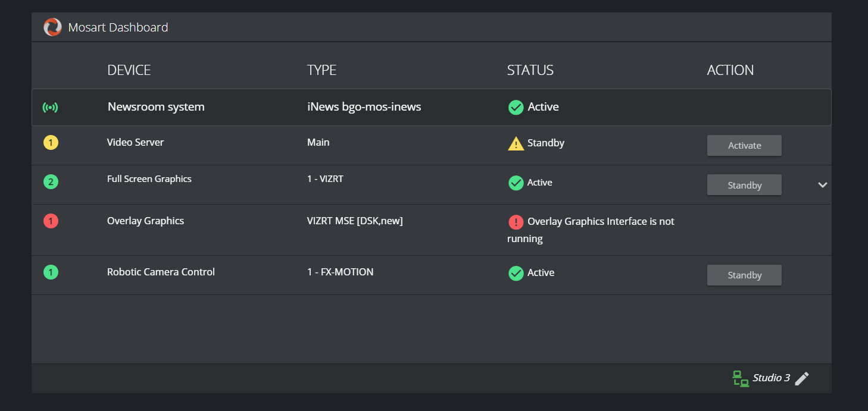Click the Mosart logo icon
This screenshot has height=411, width=868.
tap(52, 27)
